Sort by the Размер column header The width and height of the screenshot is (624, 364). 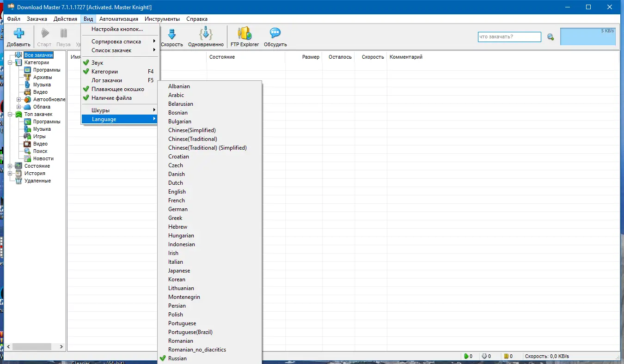pos(304,57)
